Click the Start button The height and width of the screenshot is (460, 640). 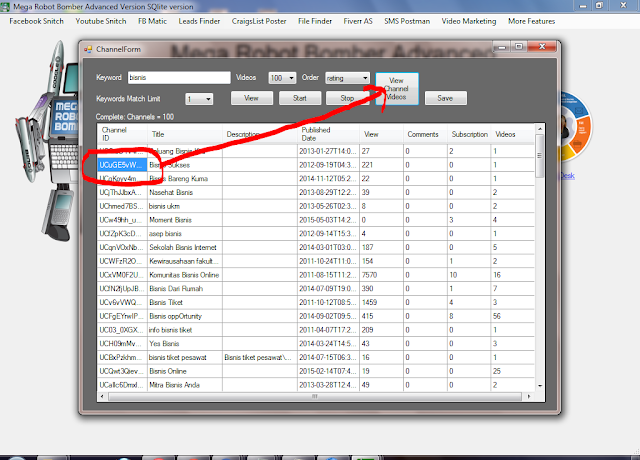pyautogui.click(x=300, y=98)
